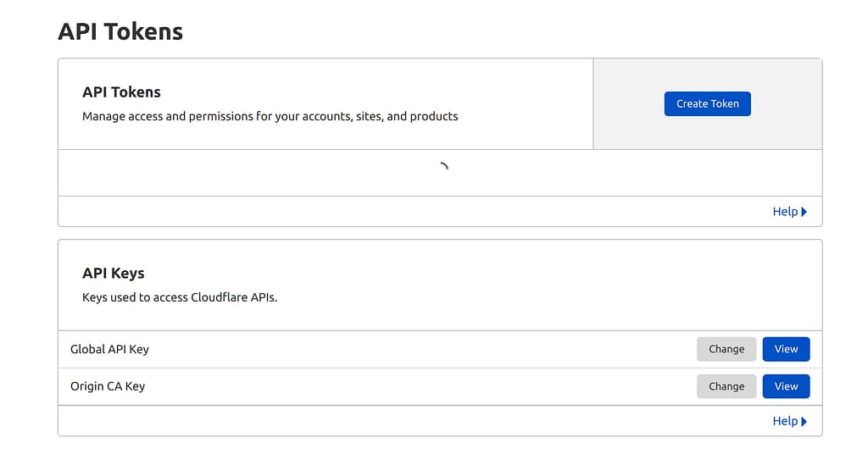Image resolution: width=868 pixels, height=471 pixels.
Task: Click 'Keys used to access Cloudflare APIs' text
Action: point(179,297)
